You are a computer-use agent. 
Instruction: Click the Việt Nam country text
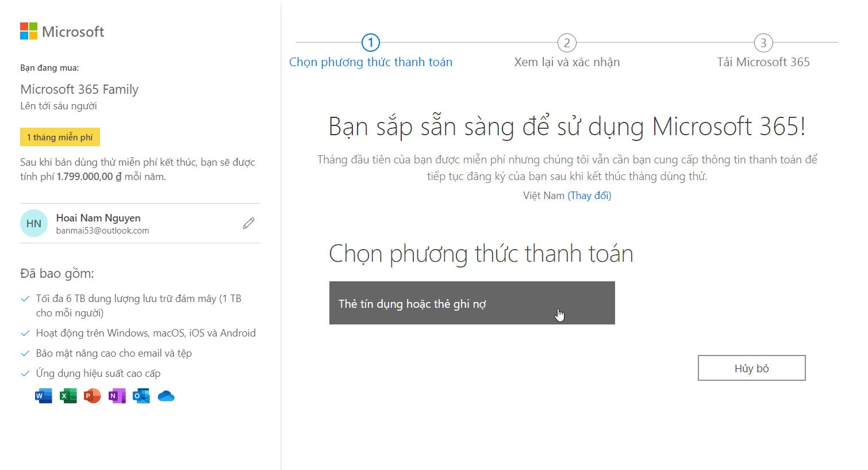pos(544,196)
